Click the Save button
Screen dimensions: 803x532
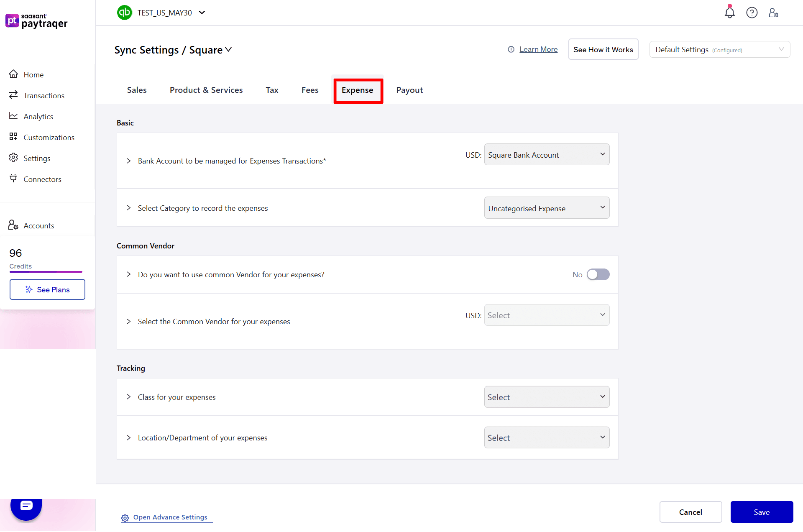pyautogui.click(x=761, y=512)
